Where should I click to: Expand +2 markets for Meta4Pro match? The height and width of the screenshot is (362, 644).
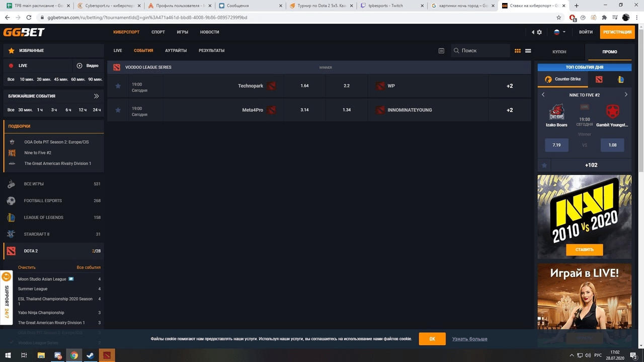[x=510, y=110]
